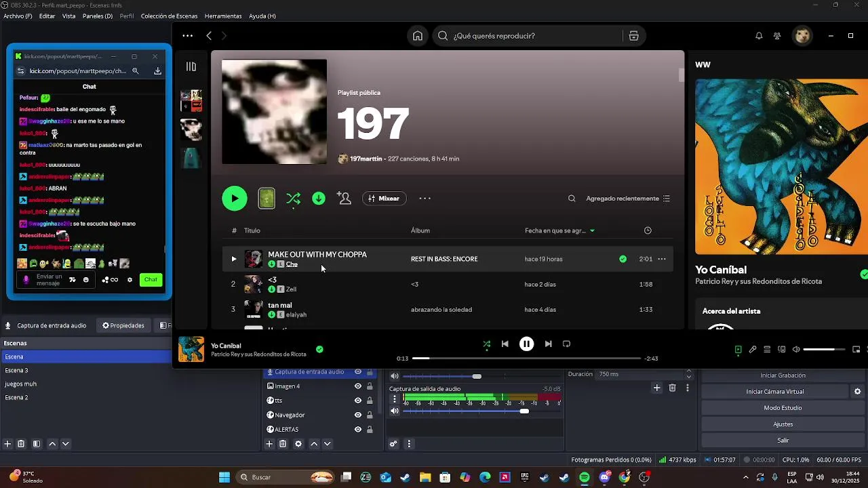Open Spotify Home via the house icon
The image size is (868, 488).
coord(418,36)
